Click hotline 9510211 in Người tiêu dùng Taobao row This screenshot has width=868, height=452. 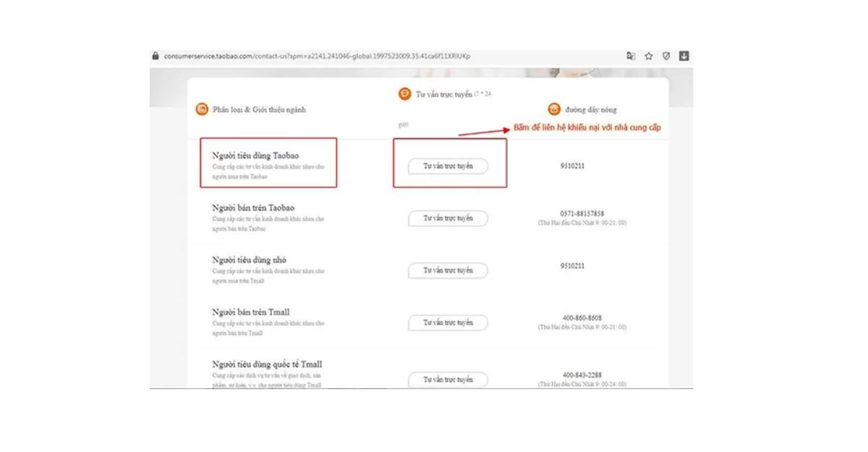point(571,166)
